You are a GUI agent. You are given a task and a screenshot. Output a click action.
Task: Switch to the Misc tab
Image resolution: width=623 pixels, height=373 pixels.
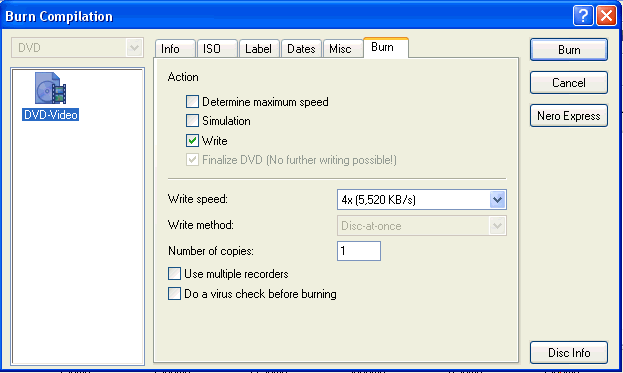(x=342, y=48)
